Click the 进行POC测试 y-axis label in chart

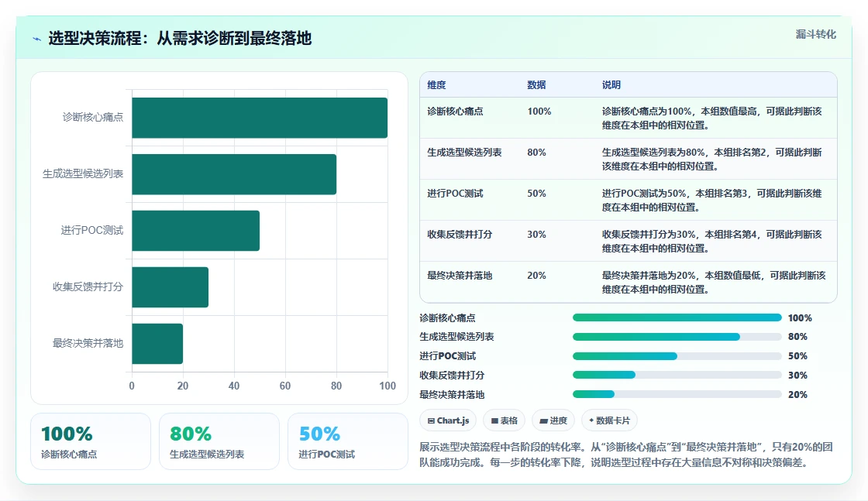92,230
